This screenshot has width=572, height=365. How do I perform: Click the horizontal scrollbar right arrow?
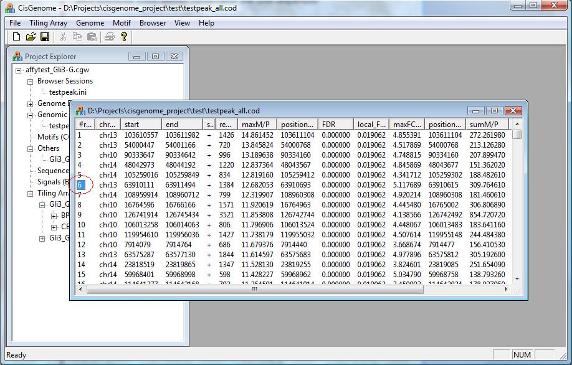(506, 289)
